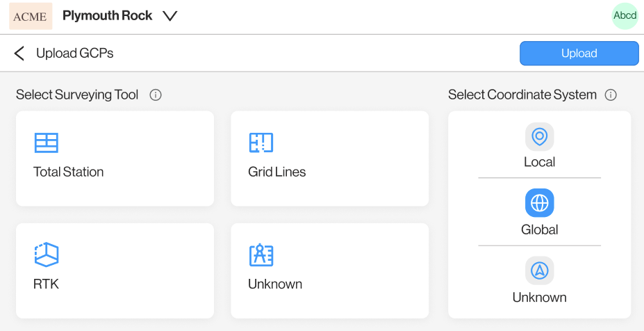Viewport: 644px width, 331px height.
Task: Open info tooltip beside Select Surveying Tool
Action: click(156, 95)
